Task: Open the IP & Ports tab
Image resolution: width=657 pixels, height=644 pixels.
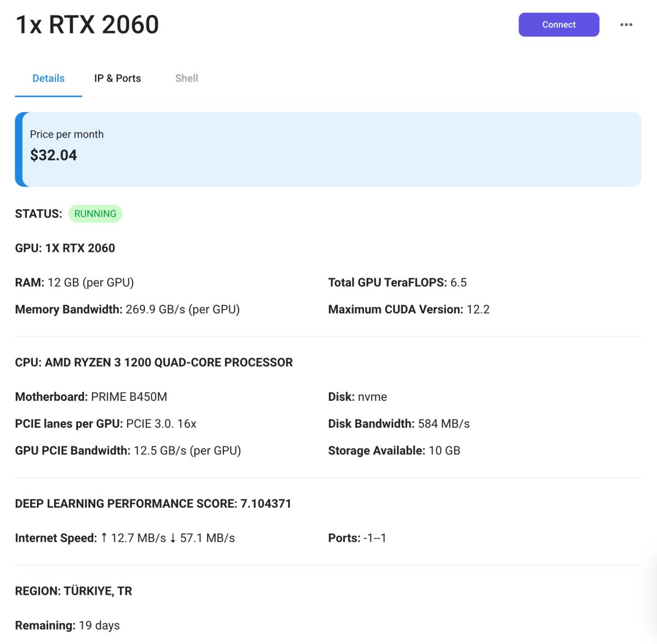Action: point(117,78)
